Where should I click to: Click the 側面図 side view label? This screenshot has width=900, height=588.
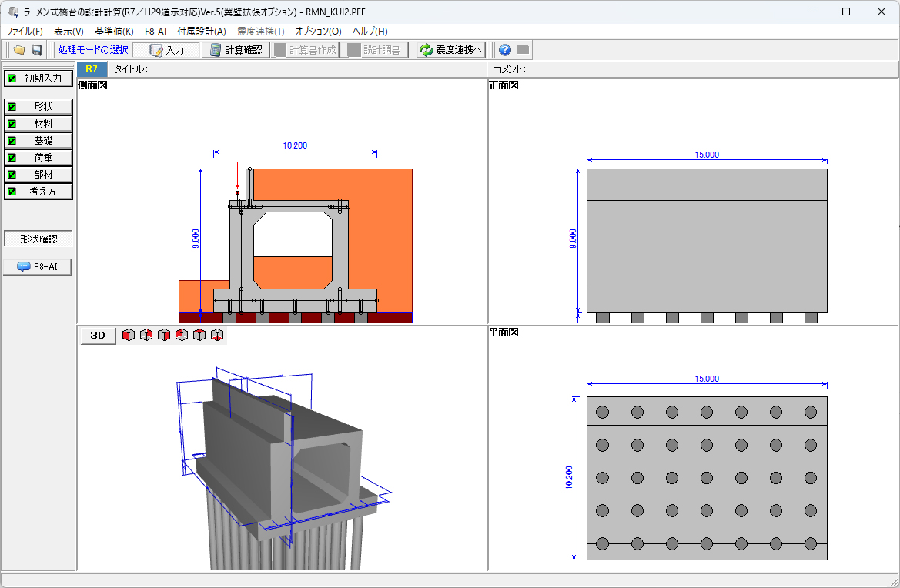click(x=93, y=85)
